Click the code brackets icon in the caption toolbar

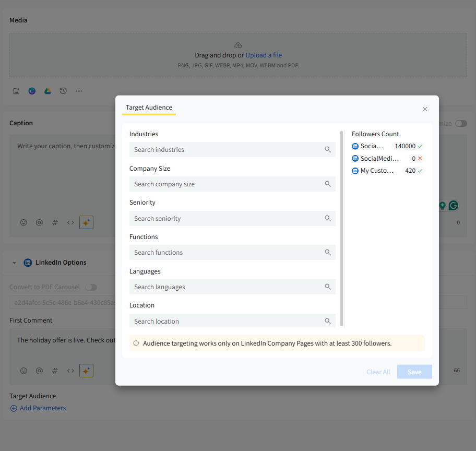[70, 222]
